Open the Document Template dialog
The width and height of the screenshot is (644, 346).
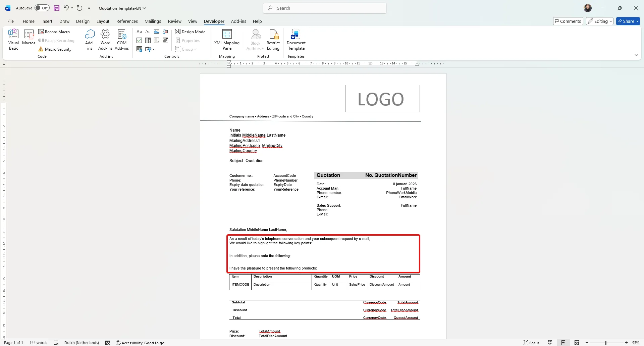(x=296, y=39)
